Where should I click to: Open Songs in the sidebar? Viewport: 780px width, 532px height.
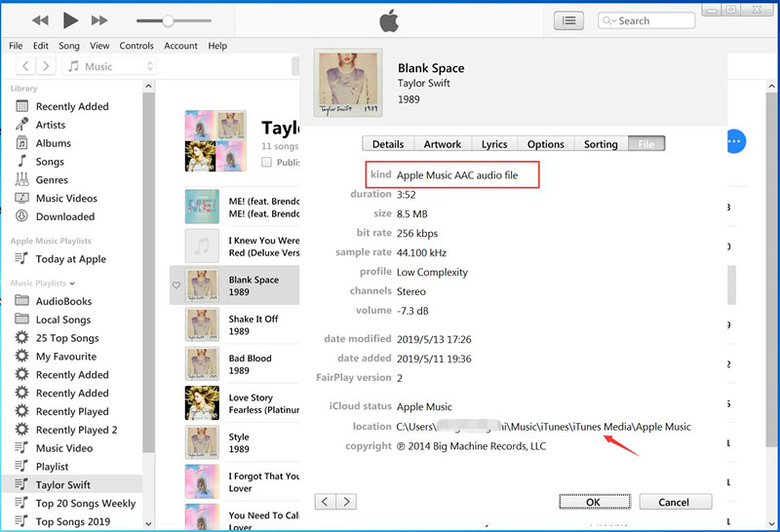pyautogui.click(x=50, y=162)
